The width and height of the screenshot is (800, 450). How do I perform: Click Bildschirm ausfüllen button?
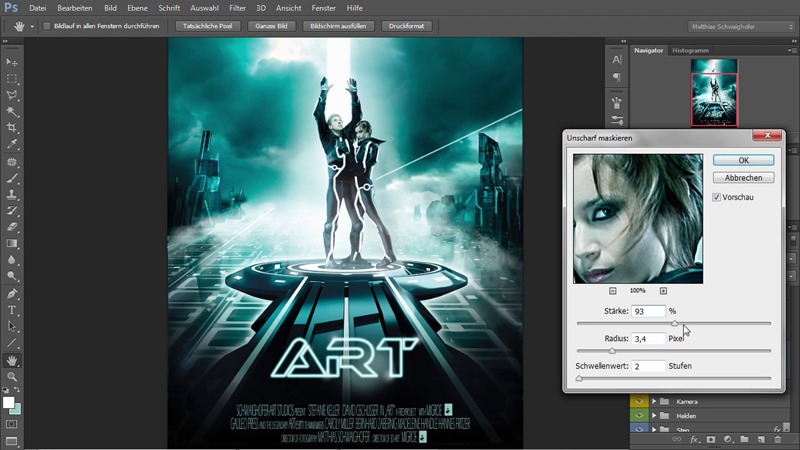click(338, 26)
